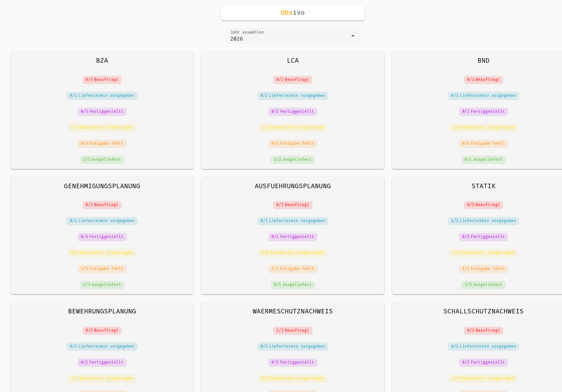Click Bewehrungsplanung 1/2 Bearbeiter eingetragen chip

coord(102,379)
